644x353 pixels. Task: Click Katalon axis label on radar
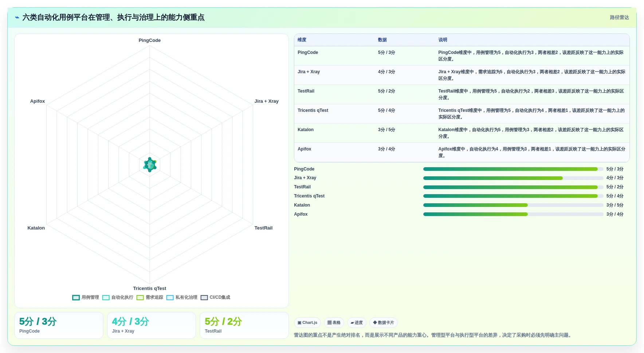36,228
